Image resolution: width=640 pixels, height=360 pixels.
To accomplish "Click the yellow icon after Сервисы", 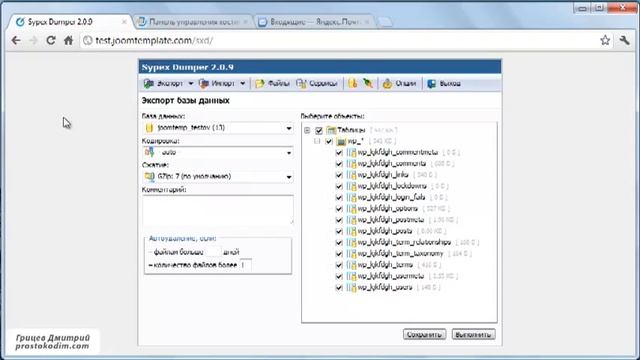I will 353,84.
